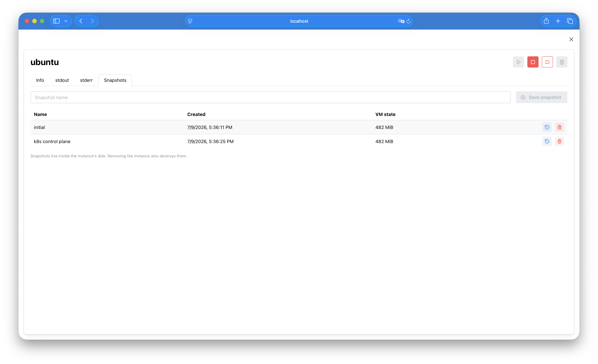Screen dimensions: 598x364
Task: Click 482 MiB in the k8s control plane row
Action: point(384,141)
